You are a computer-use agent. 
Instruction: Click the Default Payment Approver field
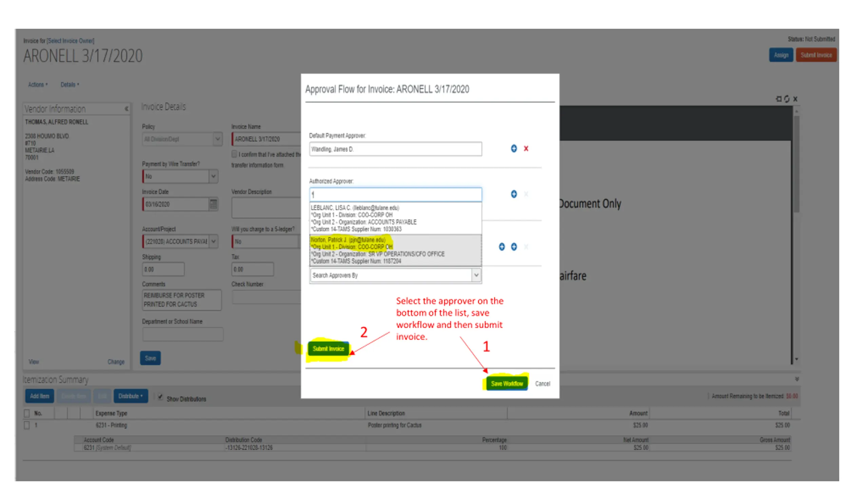click(395, 149)
